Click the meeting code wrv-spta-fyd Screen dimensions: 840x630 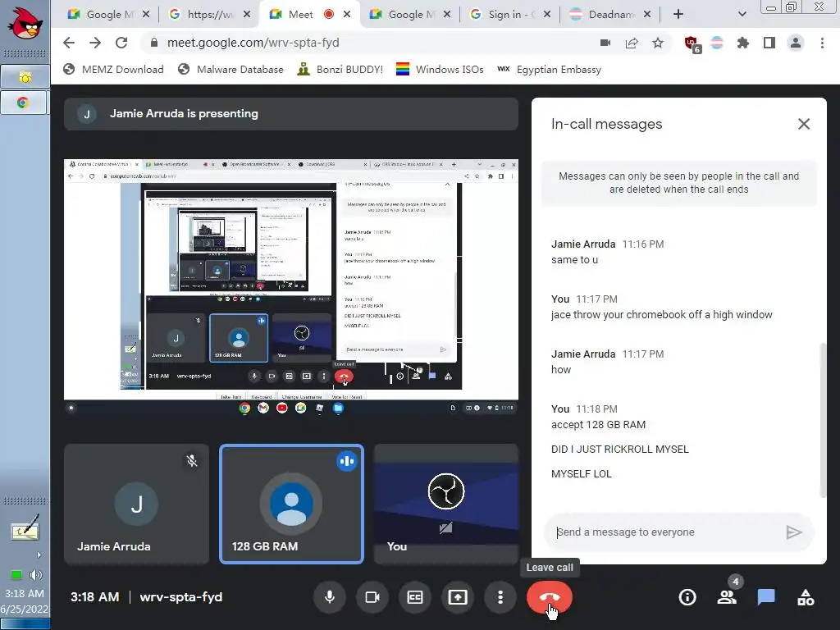181,597
